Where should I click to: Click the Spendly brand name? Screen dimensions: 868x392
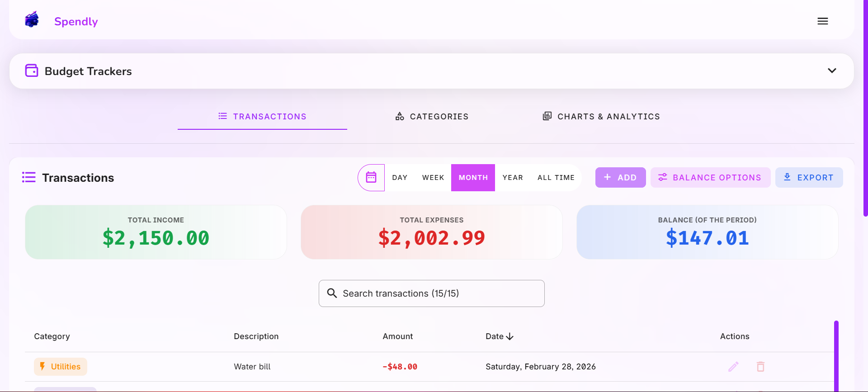point(76,21)
